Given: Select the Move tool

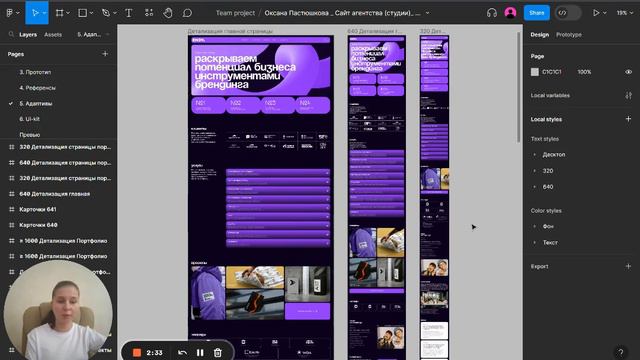Looking at the screenshot, I should (x=35, y=13).
